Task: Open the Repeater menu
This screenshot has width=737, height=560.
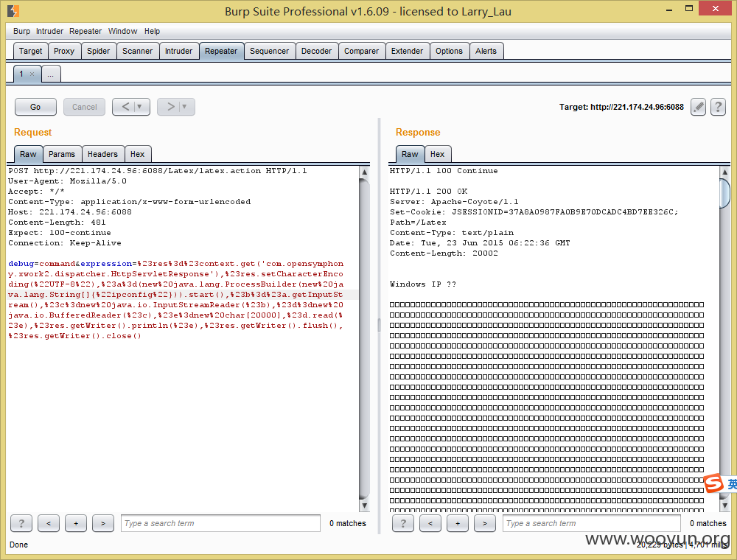Action: click(85, 31)
